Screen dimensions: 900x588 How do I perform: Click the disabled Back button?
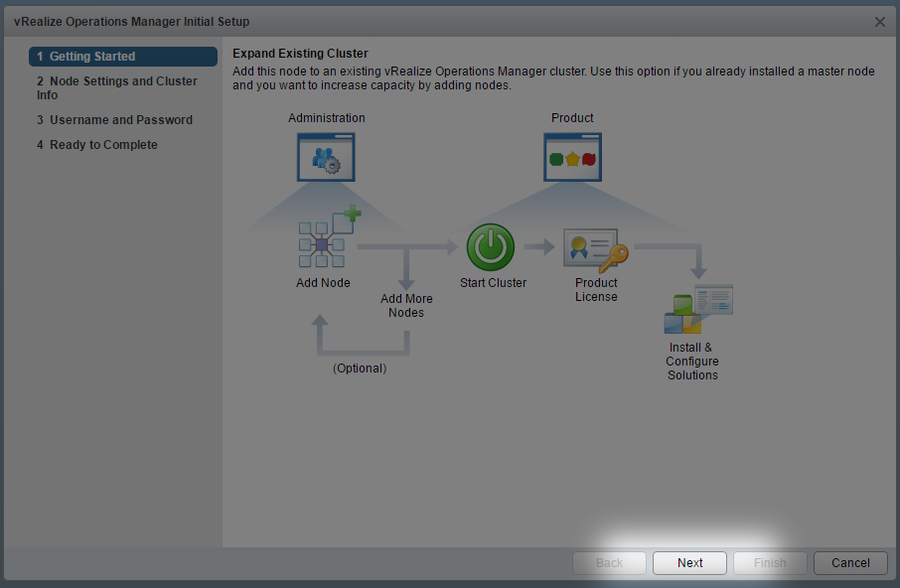tap(610, 563)
